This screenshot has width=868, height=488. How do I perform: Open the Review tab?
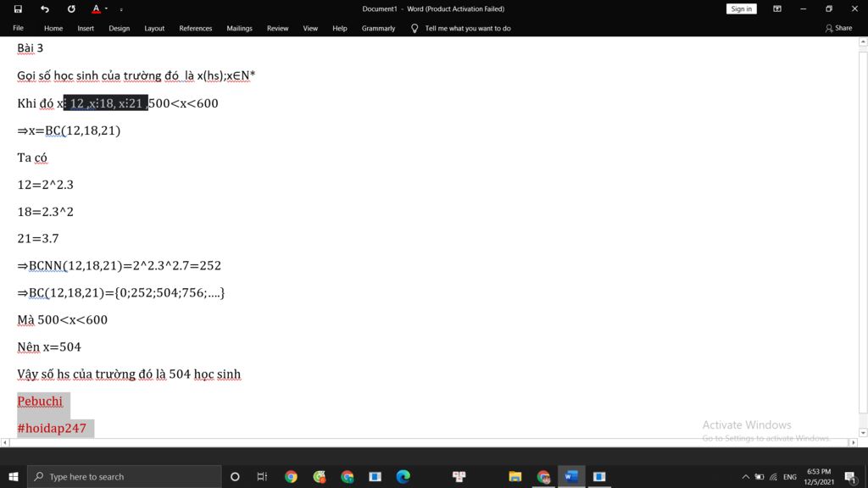point(277,28)
